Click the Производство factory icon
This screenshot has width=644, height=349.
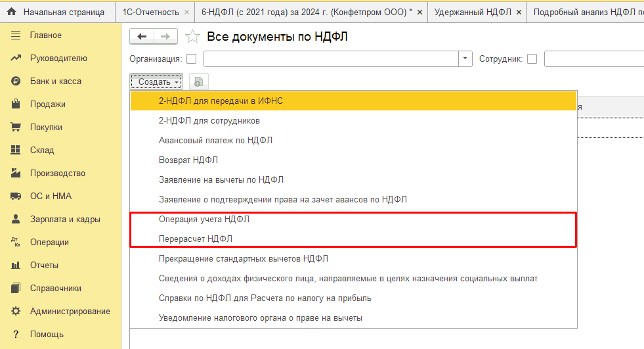[16, 173]
